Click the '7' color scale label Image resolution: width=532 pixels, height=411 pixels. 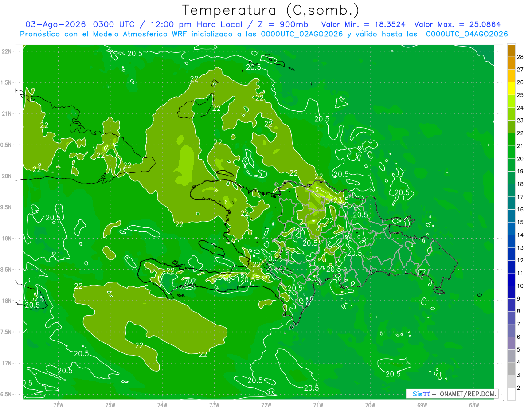(x=519, y=325)
